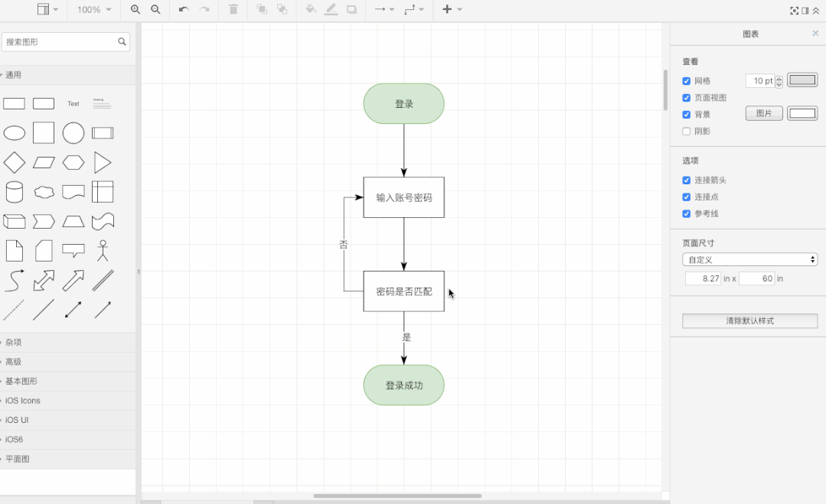Open the grid color swatch
The height and width of the screenshot is (504, 826).
pos(802,80)
